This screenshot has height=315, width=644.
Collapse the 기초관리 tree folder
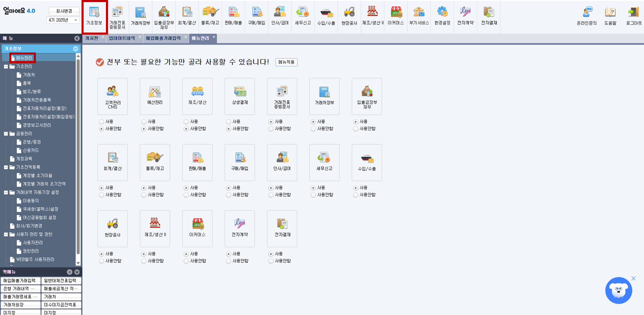(x=6, y=66)
